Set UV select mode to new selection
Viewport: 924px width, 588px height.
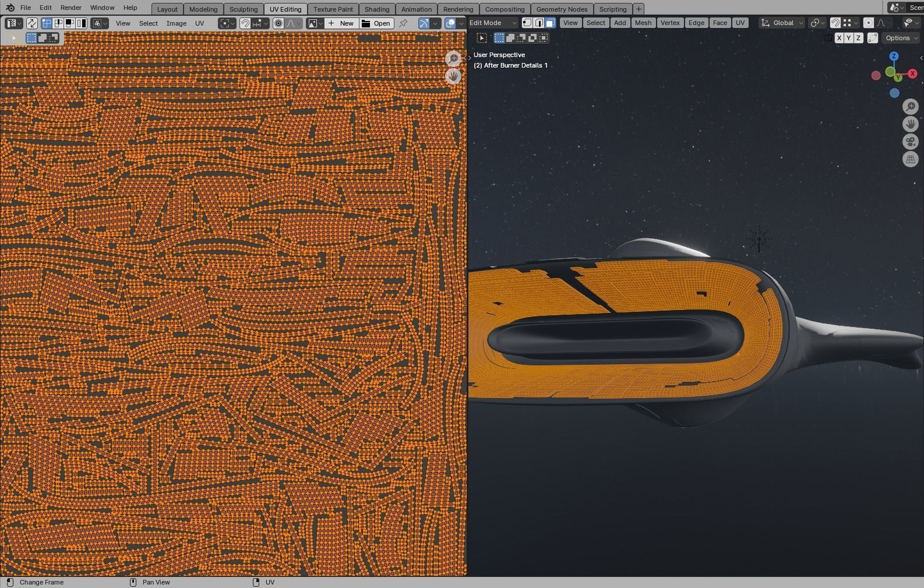[x=31, y=38]
